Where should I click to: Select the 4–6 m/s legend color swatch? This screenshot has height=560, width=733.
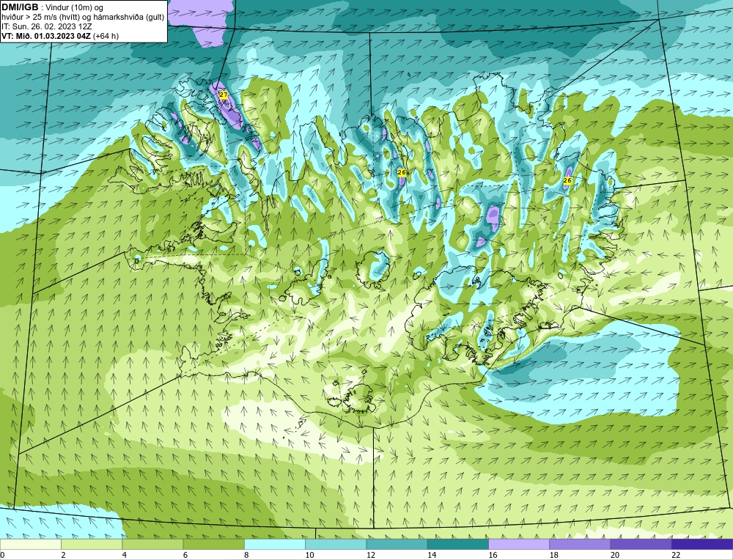click(153, 544)
